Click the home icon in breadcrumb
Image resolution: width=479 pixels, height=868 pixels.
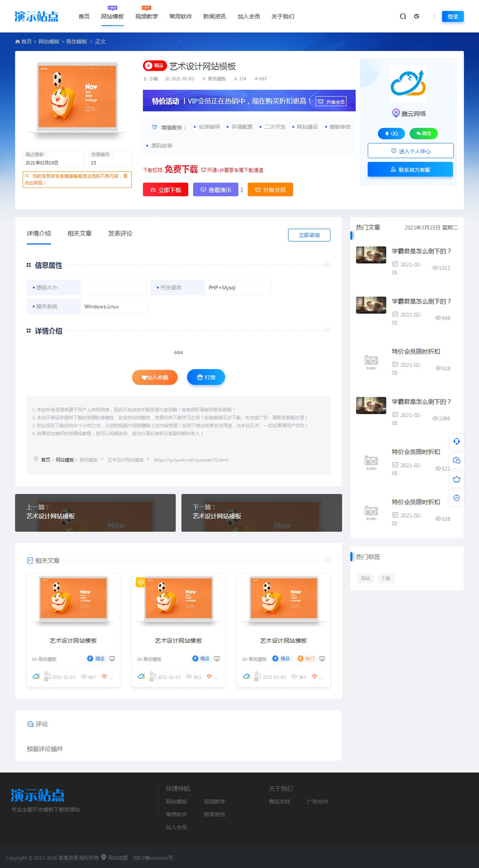tap(18, 42)
